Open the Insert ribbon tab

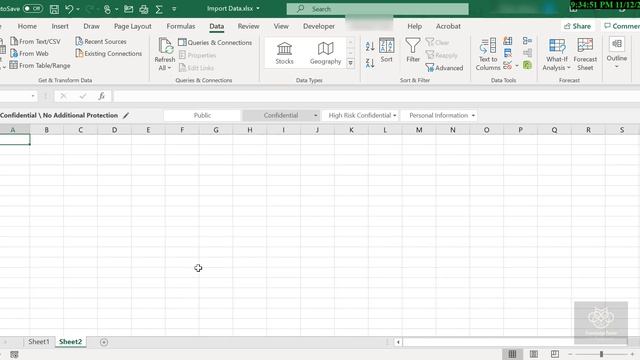60,26
